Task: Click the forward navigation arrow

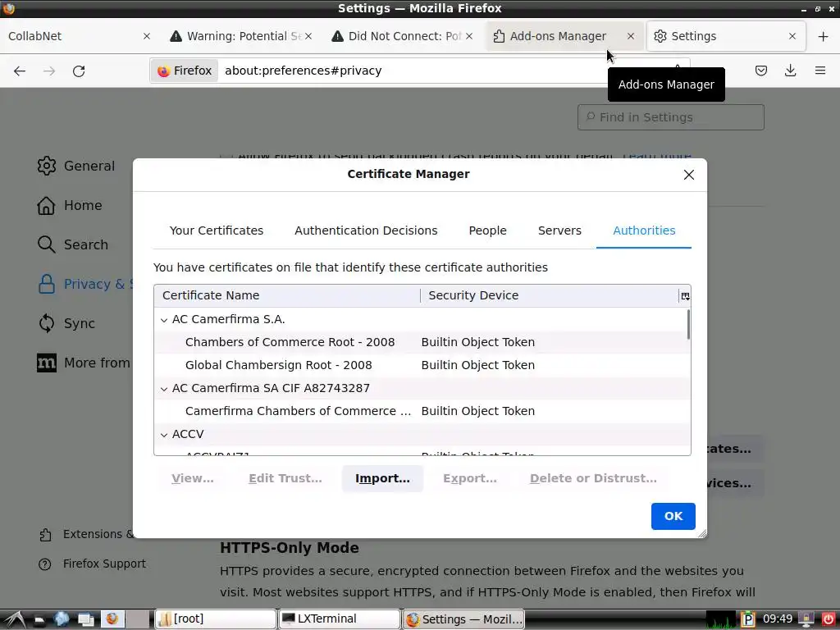Action: [x=49, y=71]
